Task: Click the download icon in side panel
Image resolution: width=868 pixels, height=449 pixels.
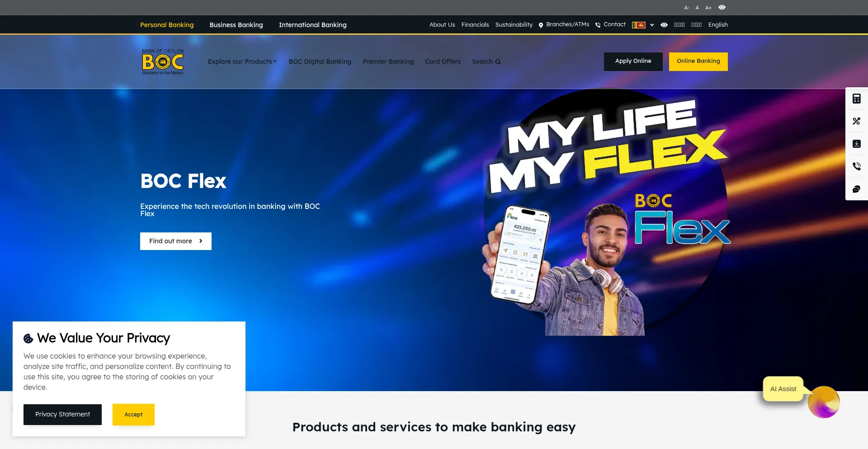Action: (x=856, y=144)
